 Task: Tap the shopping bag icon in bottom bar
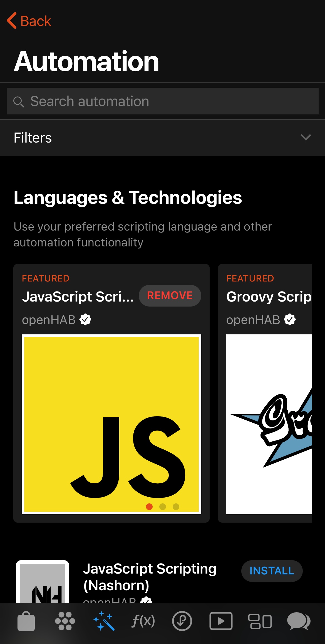point(26,621)
